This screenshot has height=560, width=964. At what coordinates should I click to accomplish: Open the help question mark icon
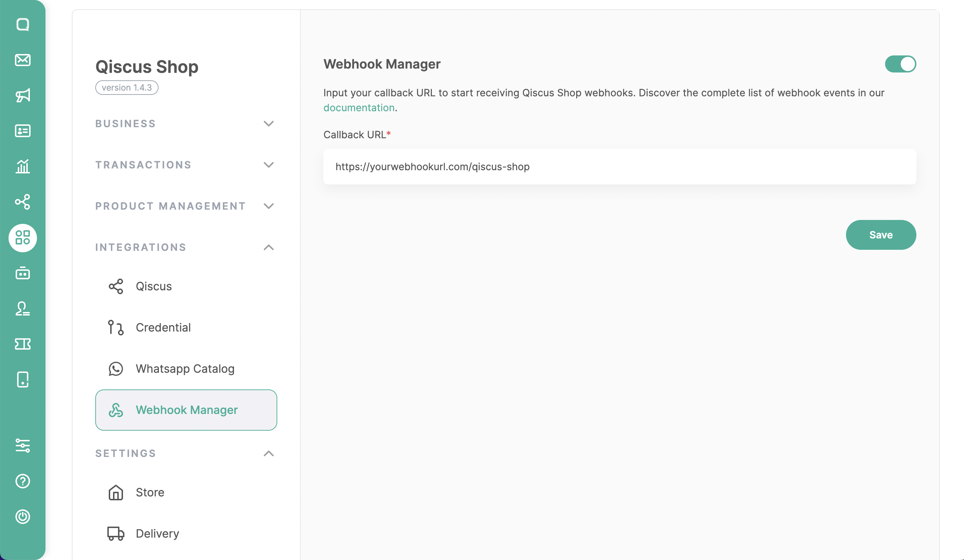coord(22,481)
